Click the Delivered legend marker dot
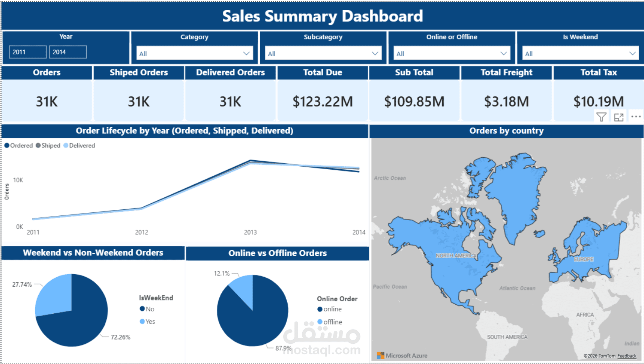 [66, 146]
